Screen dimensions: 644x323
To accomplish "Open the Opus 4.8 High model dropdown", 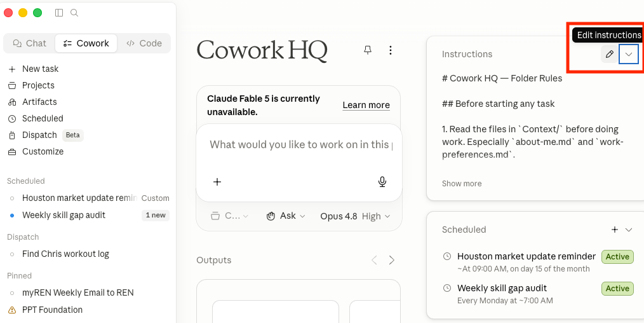I will coord(355,216).
